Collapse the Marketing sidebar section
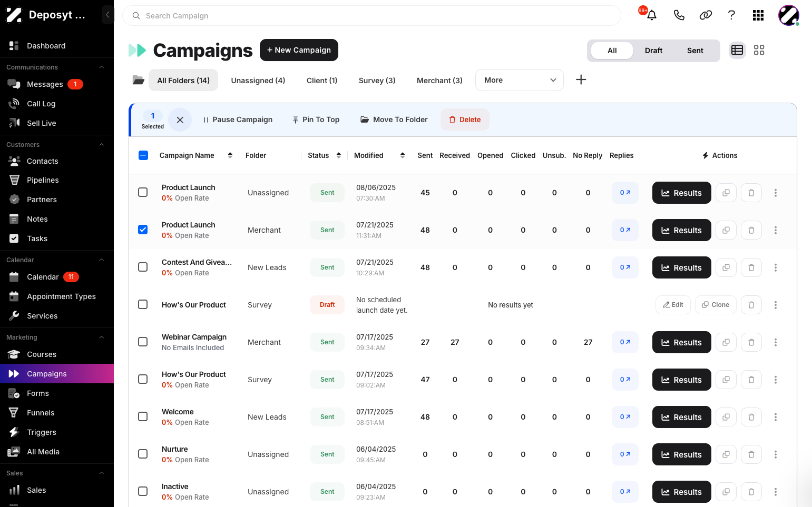The image size is (812, 507). (102, 337)
